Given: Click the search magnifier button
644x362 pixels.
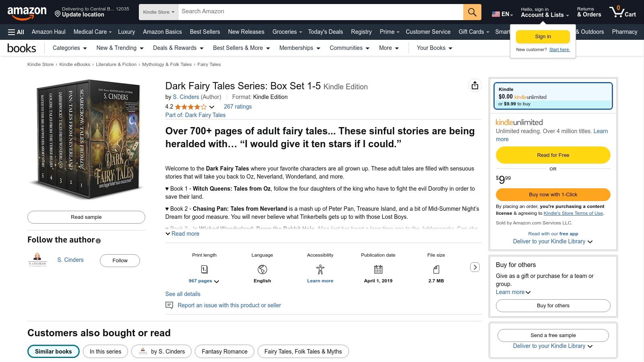Looking at the screenshot, I should click(472, 12).
